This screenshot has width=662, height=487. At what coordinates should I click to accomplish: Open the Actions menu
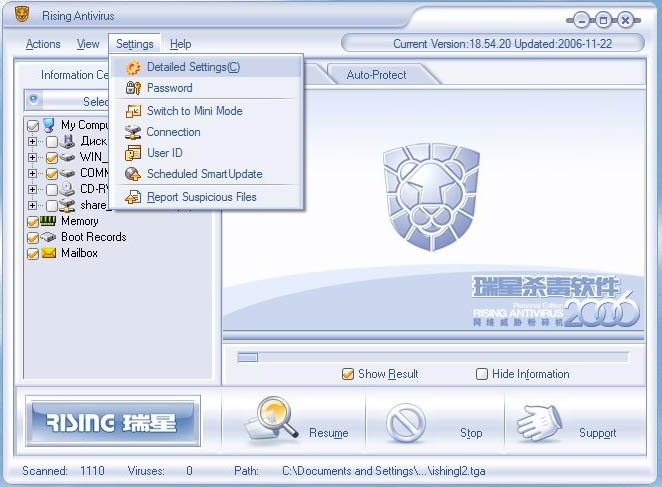click(x=43, y=44)
